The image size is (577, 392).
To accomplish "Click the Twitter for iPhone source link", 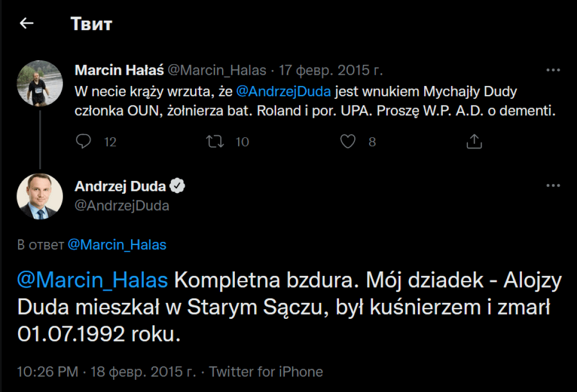I will (x=266, y=371).
